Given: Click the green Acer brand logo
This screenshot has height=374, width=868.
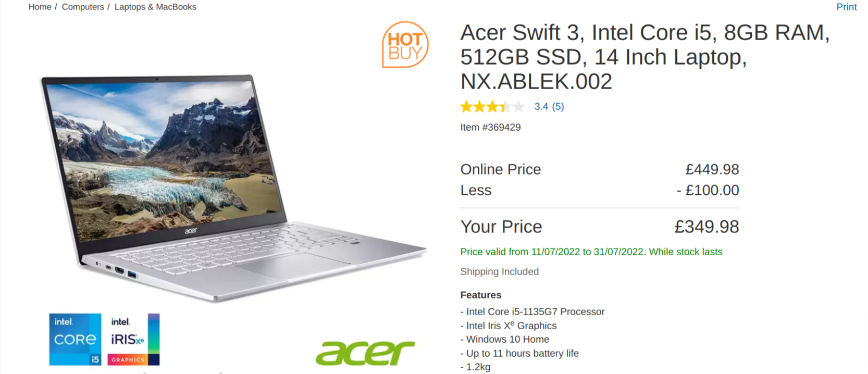Looking at the screenshot, I should pos(365,353).
